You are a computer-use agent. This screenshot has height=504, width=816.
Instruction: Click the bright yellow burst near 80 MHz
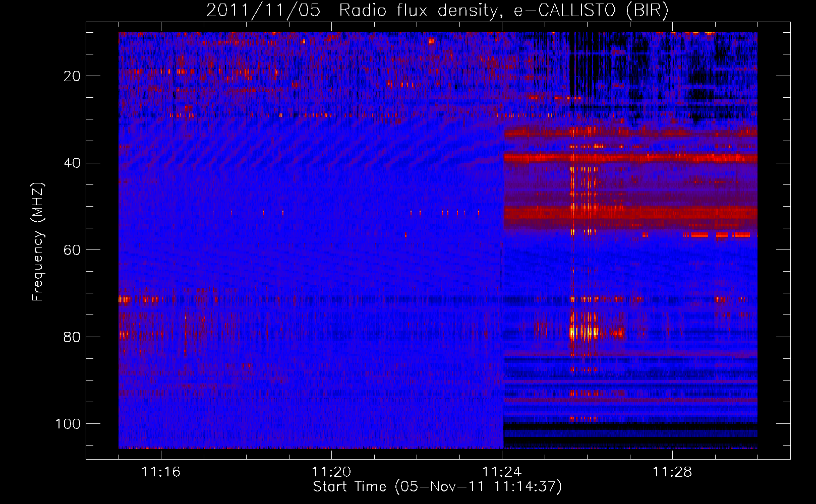584,333
